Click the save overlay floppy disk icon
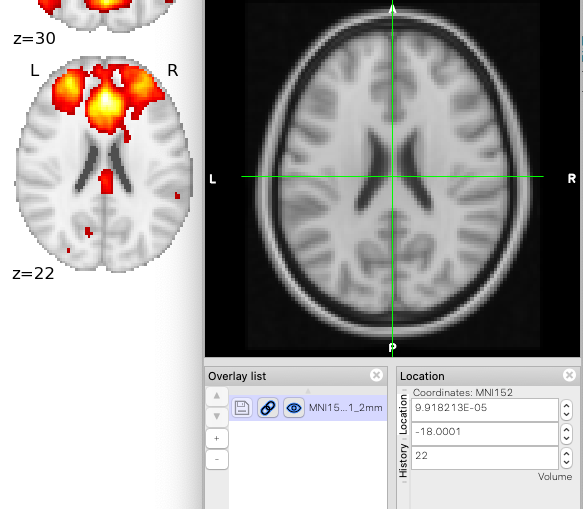 pyautogui.click(x=242, y=407)
